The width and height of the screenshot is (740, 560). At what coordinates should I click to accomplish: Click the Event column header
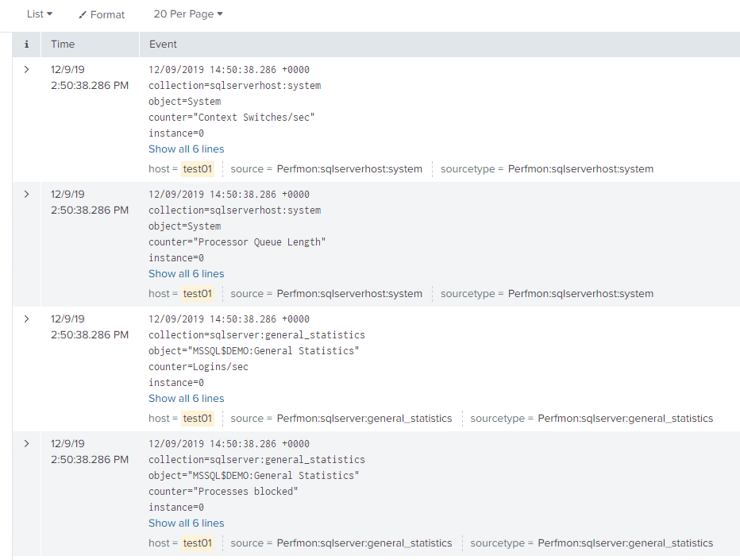coord(162,44)
